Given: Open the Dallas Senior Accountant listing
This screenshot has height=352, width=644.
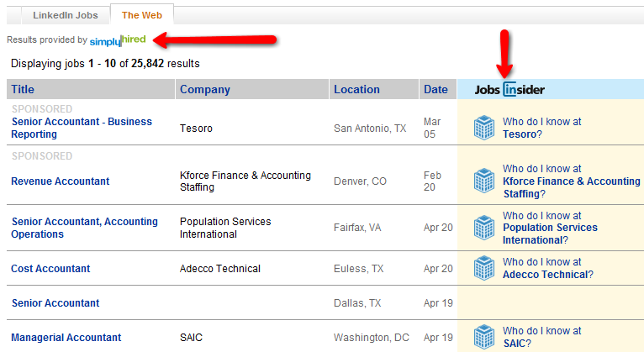Looking at the screenshot, I should 55,303.
